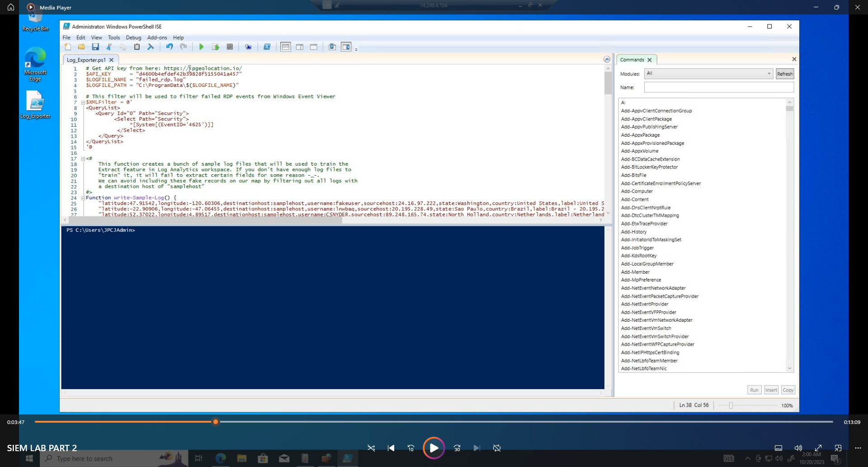This screenshot has height=467, width=868.
Task: Toggle shuffle in Media Player
Action: click(x=371, y=448)
